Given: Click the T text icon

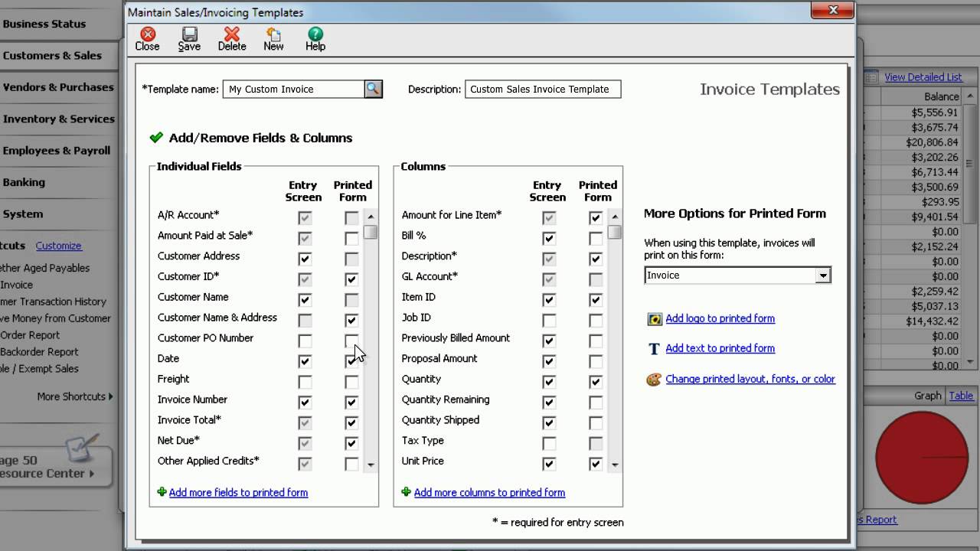Looking at the screenshot, I should click(x=654, y=349).
